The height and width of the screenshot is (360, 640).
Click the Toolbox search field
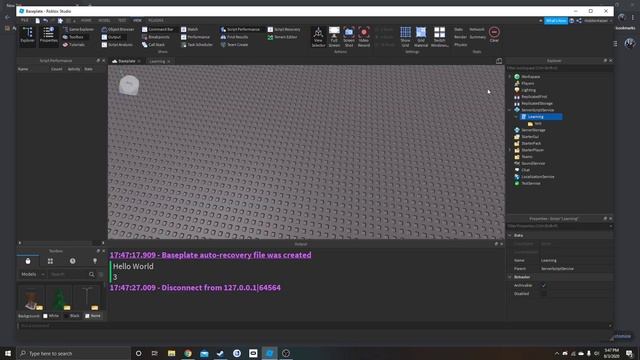click(x=68, y=274)
